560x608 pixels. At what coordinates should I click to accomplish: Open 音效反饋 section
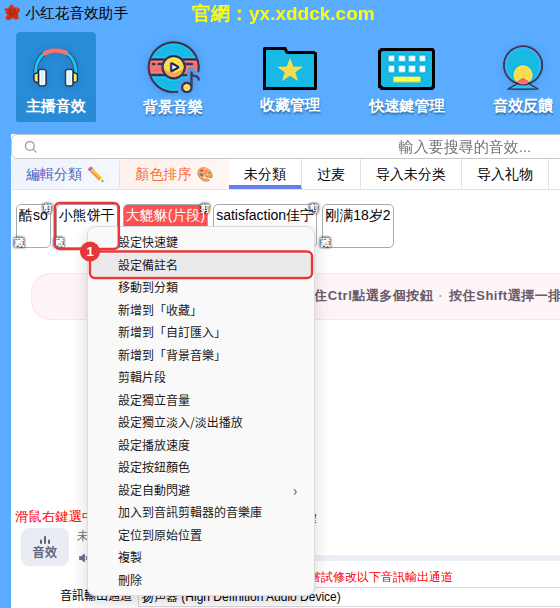coord(523,80)
